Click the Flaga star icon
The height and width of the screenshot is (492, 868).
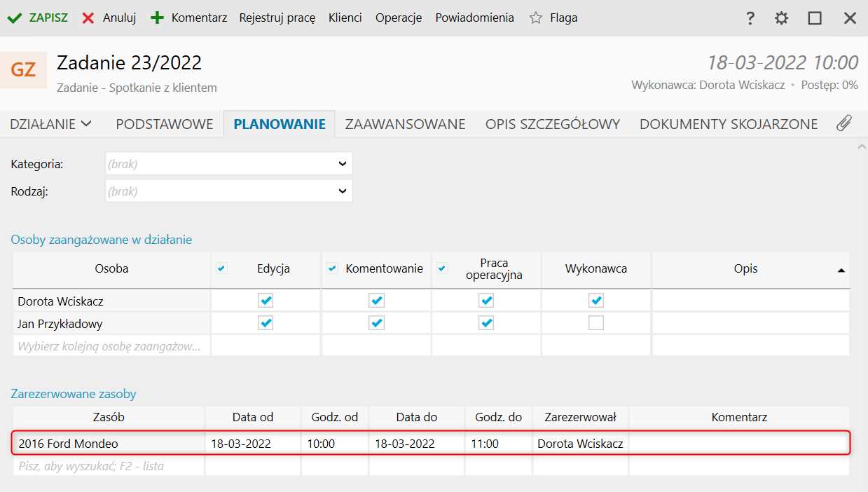point(536,18)
